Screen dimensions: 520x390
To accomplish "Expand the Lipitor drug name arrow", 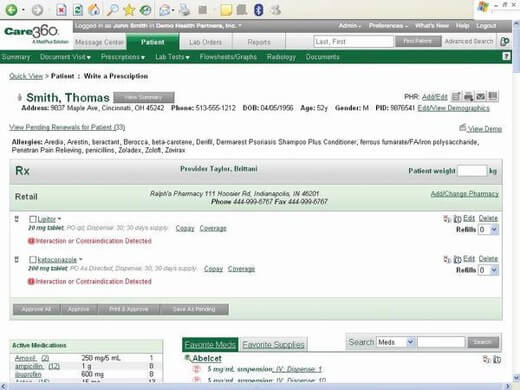I will pyautogui.click(x=60, y=219).
